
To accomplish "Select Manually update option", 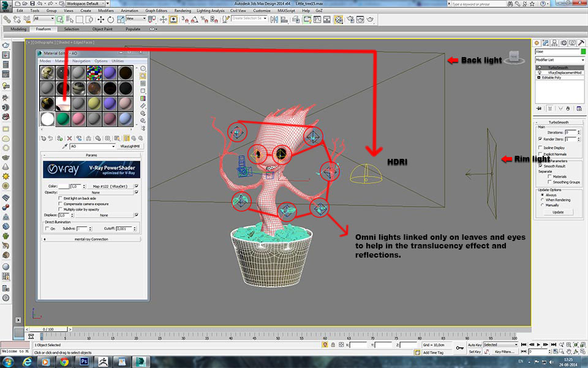I will tap(542, 205).
